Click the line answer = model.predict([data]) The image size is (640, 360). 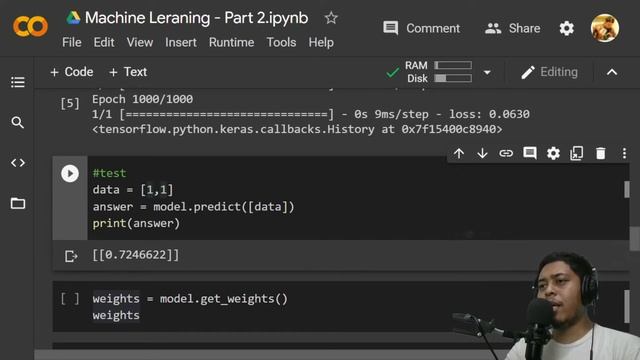(x=193, y=207)
